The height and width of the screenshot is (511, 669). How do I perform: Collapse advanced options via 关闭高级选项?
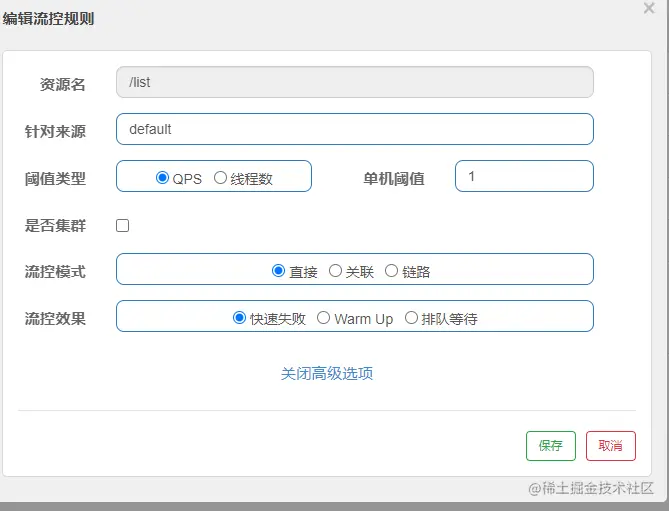point(327,374)
